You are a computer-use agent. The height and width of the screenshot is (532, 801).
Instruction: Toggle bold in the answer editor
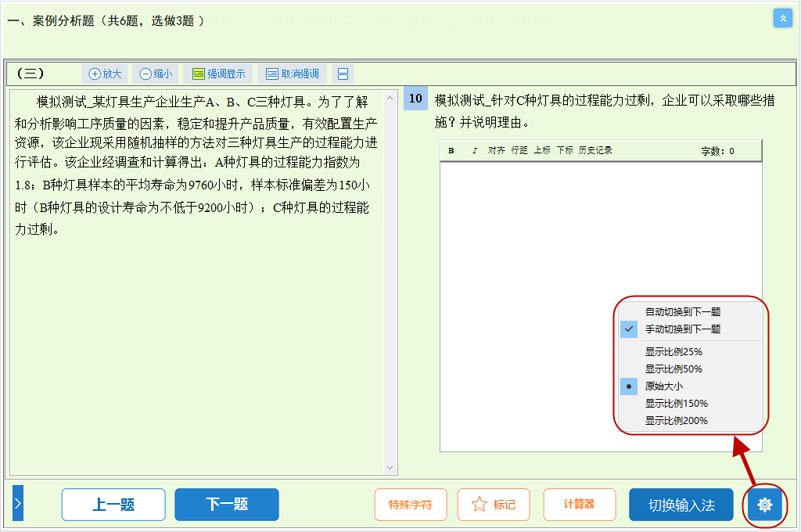coord(451,151)
